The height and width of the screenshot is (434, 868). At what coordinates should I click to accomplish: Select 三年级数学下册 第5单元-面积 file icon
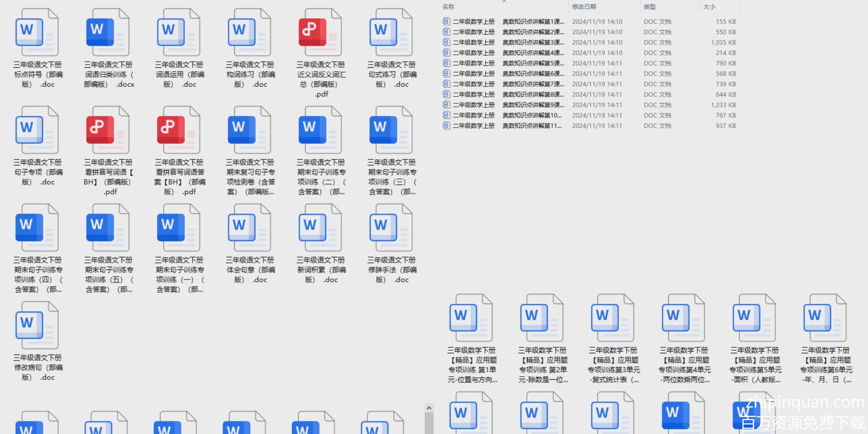coord(754,318)
